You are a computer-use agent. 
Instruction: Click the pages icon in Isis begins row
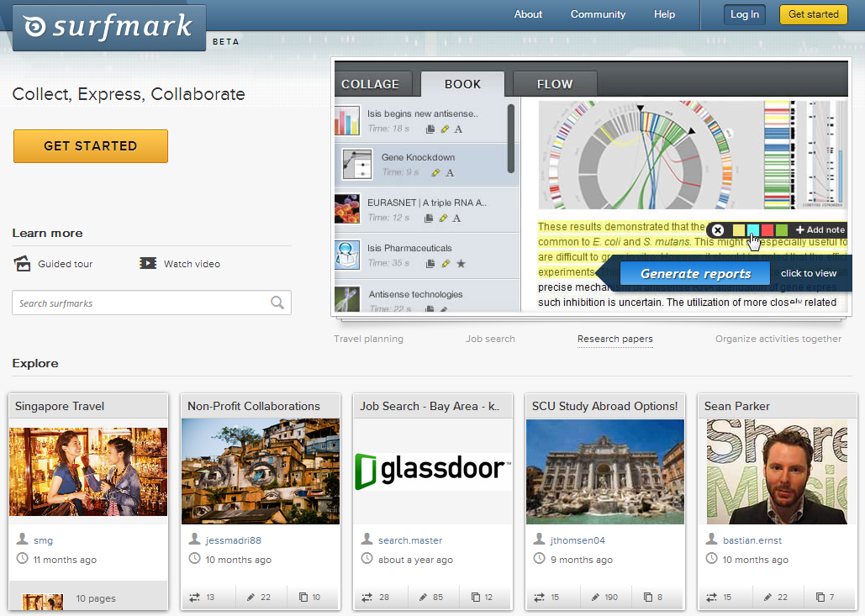[430, 129]
